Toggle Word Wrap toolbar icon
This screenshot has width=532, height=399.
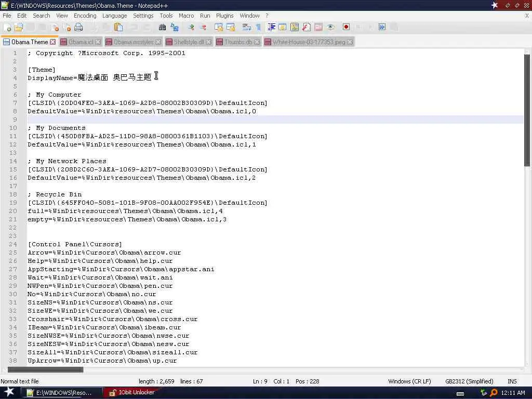click(x=247, y=27)
